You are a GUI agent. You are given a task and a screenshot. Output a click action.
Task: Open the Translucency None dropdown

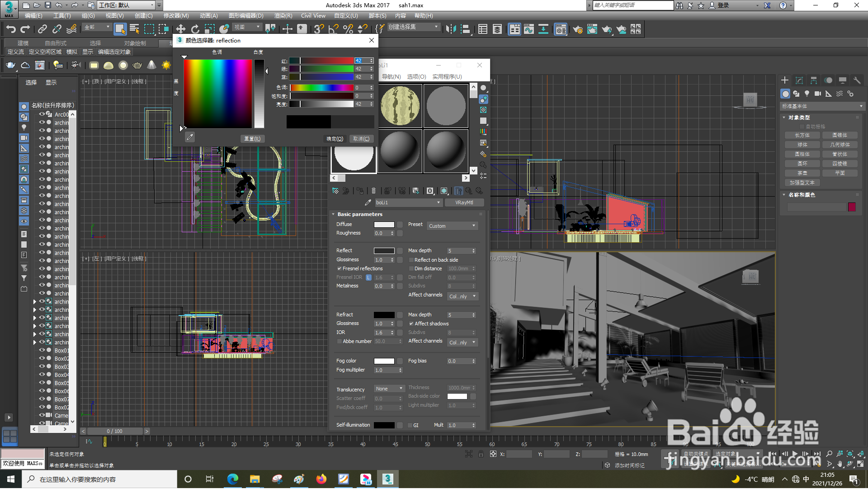point(389,389)
